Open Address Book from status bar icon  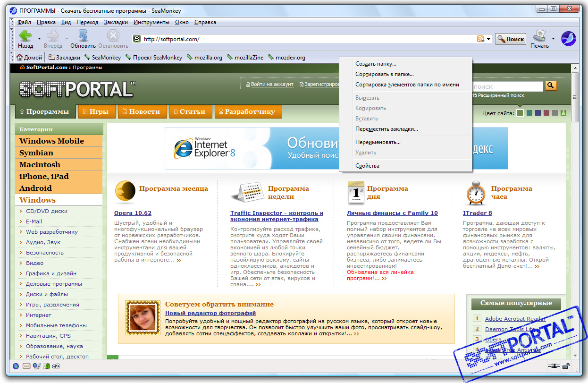[46, 366]
